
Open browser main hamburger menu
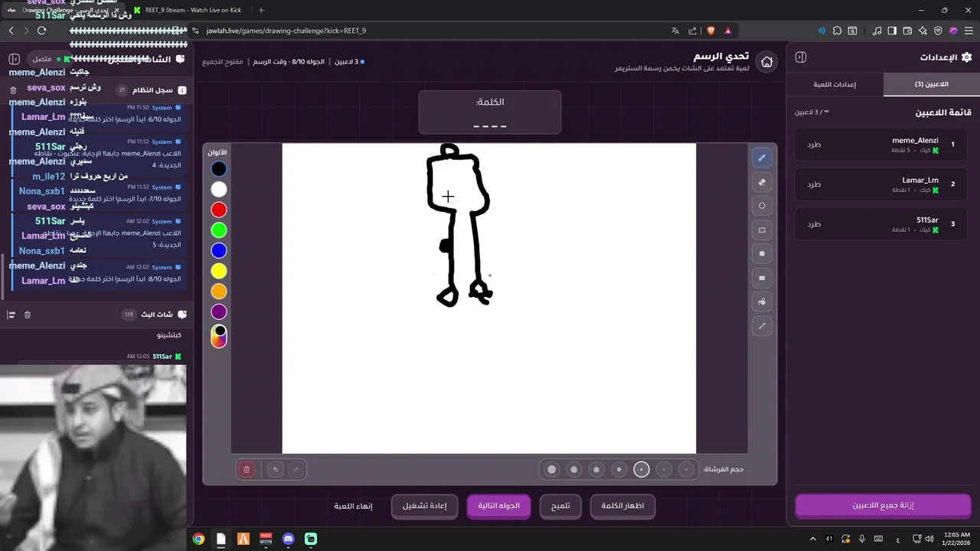click(968, 31)
